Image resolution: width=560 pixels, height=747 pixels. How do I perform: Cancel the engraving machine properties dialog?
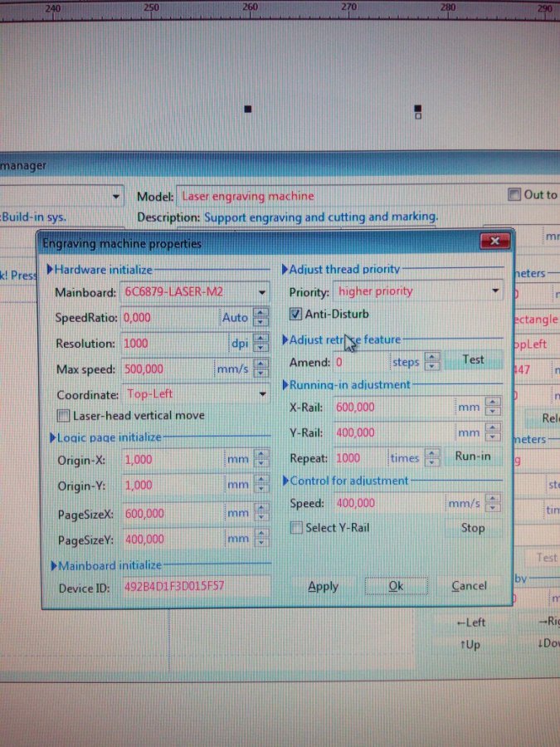coord(469,586)
